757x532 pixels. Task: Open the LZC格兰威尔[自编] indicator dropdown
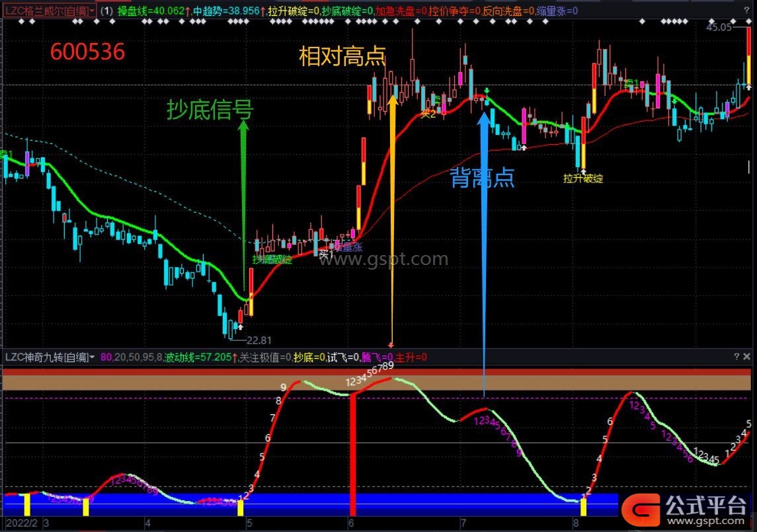pyautogui.click(x=50, y=11)
